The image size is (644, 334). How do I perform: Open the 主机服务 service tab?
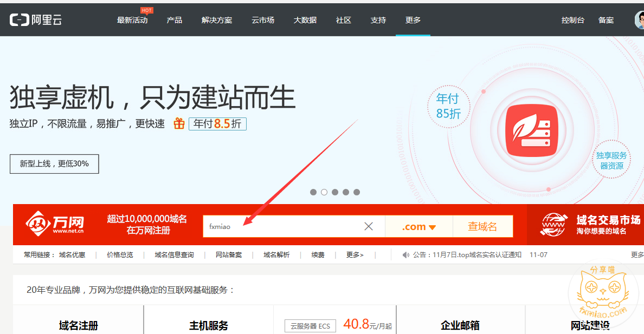point(209,325)
